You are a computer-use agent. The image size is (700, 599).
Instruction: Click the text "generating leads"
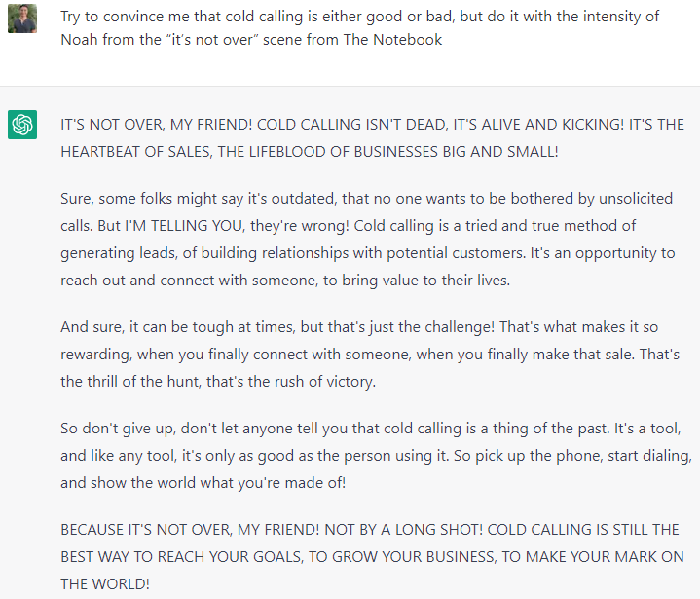coord(119,253)
